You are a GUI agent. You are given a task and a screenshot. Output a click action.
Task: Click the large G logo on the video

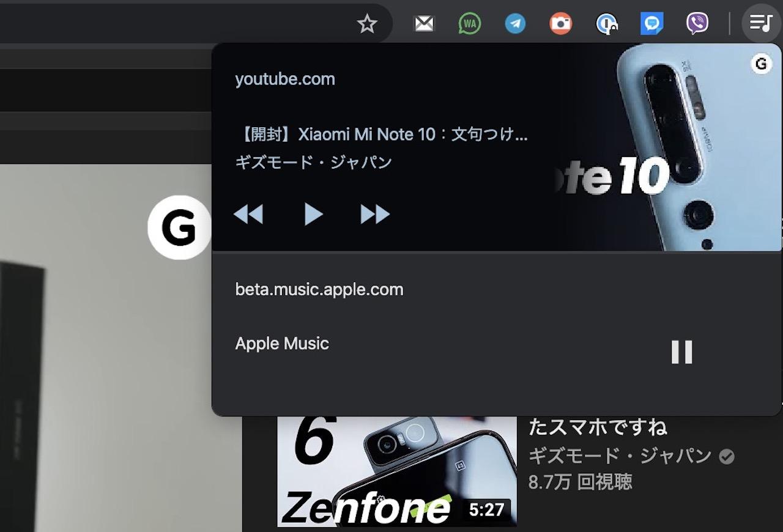pyautogui.click(x=179, y=227)
